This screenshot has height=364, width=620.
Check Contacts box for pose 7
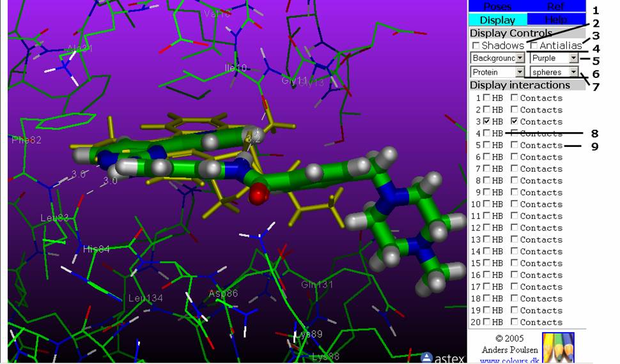pos(514,169)
